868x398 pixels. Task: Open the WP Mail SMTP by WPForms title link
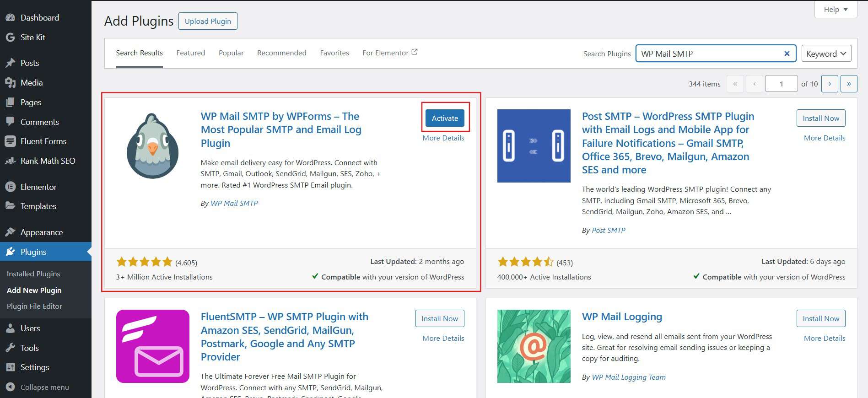coord(281,130)
